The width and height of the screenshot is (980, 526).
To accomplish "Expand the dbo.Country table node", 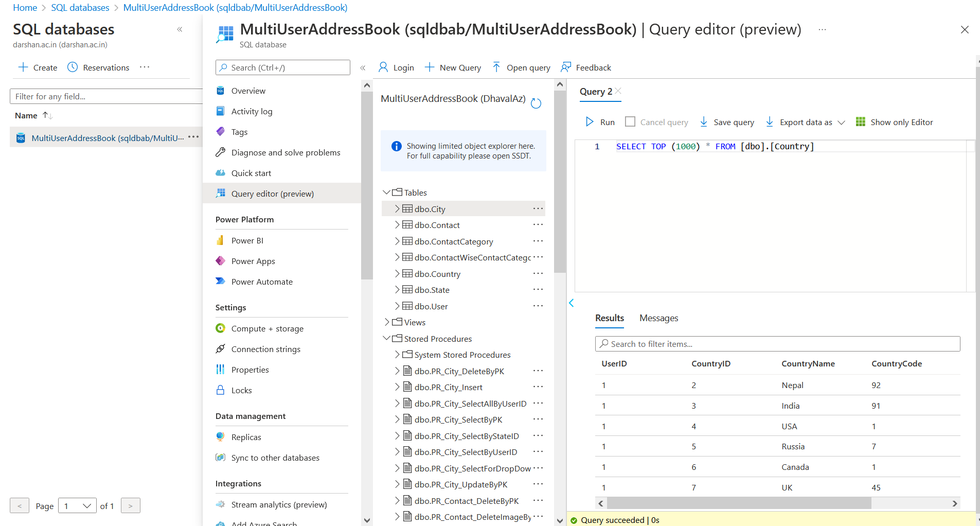I will (x=397, y=274).
